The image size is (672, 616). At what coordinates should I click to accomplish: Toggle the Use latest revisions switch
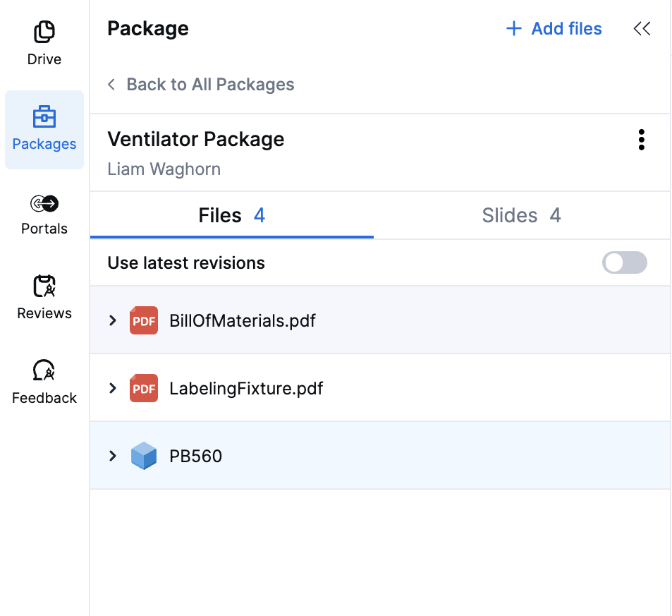pyautogui.click(x=625, y=262)
